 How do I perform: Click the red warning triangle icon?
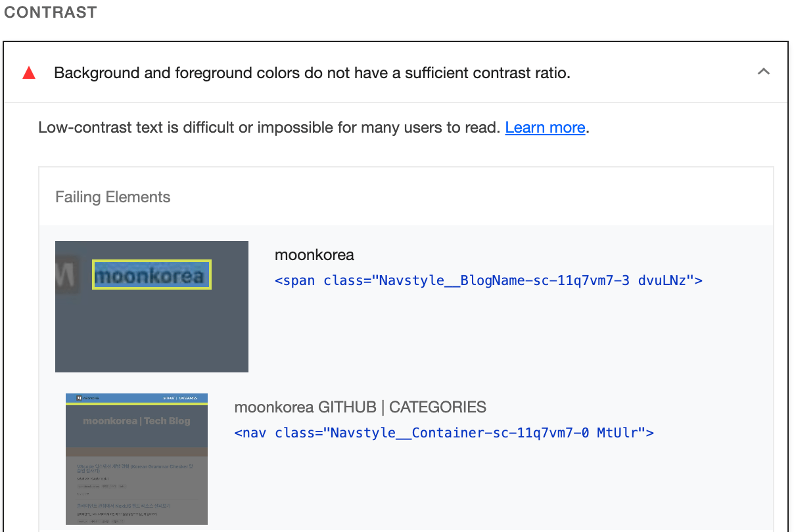(29, 73)
